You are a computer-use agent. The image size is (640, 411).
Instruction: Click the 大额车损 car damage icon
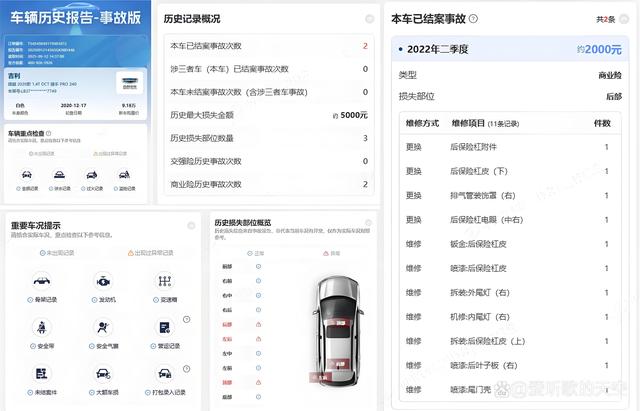(103, 373)
